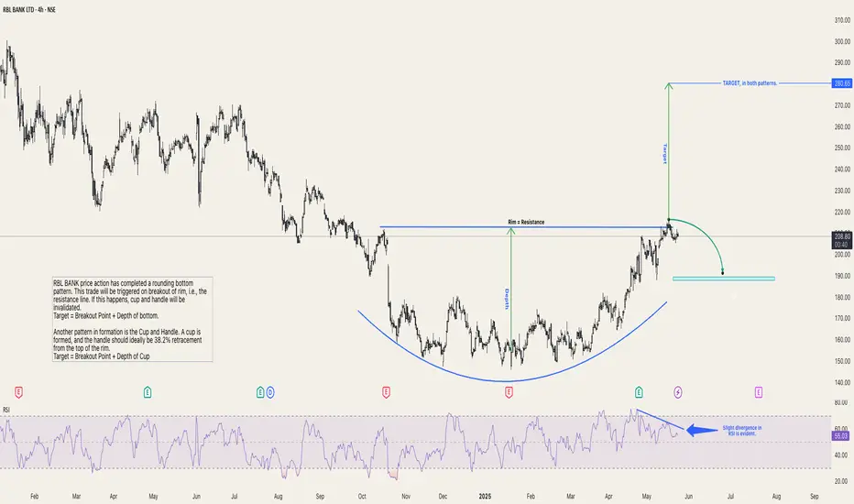
Task: Click the blue RSI divergence arrow drawing
Action: tap(702, 431)
